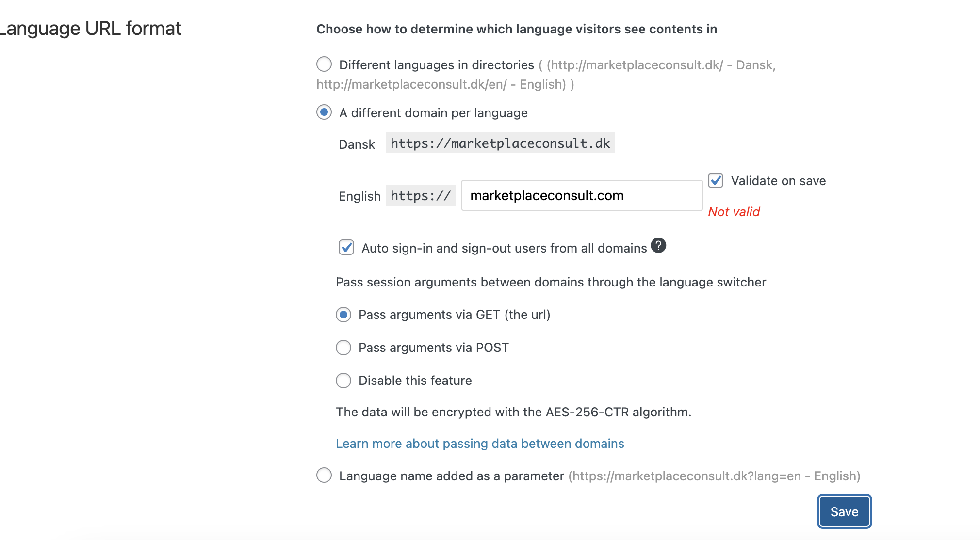The height and width of the screenshot is (540, 980).
Task: Click the Disable this feature label
Action: pos(415,381)
